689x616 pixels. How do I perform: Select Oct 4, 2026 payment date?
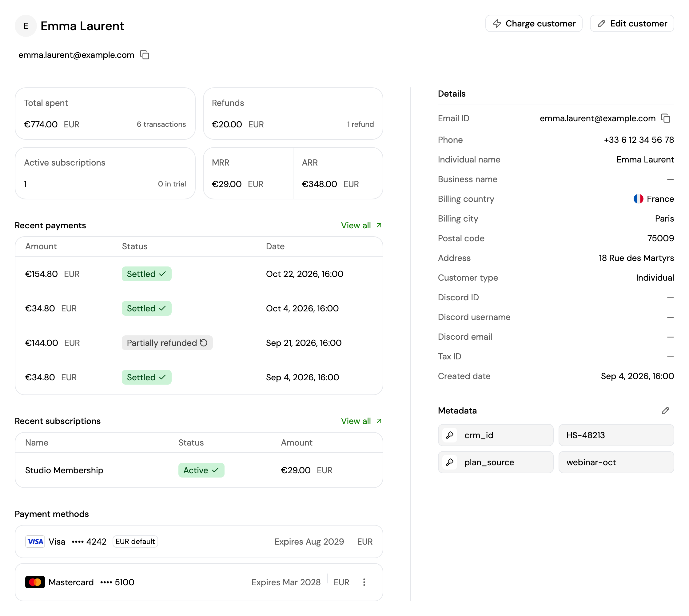tap(302, 308)
